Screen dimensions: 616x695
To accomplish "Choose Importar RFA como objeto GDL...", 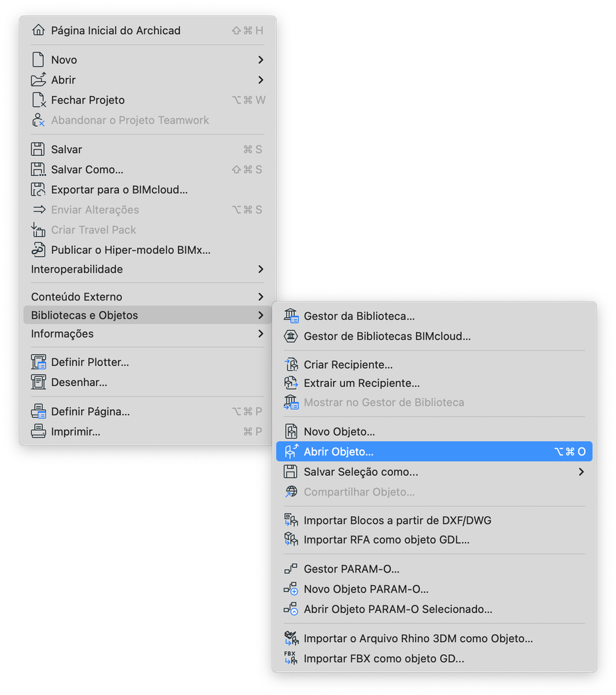I will [x=434, y=539].
